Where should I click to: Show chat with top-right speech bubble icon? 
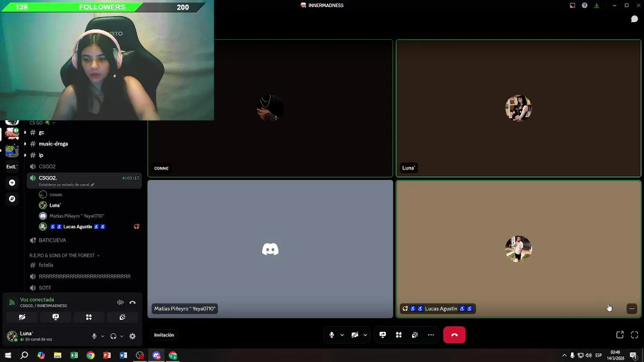(634, 19)
